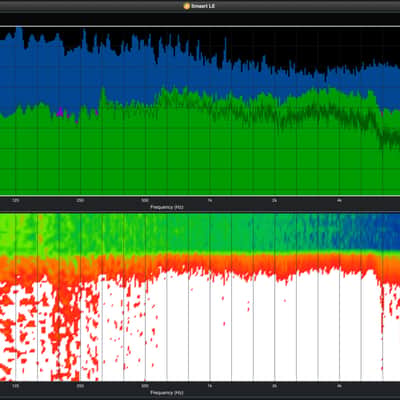400x400 pixels.
Task: Click the 500 Hz label under spectrum plot
Action: coord(145,201)
